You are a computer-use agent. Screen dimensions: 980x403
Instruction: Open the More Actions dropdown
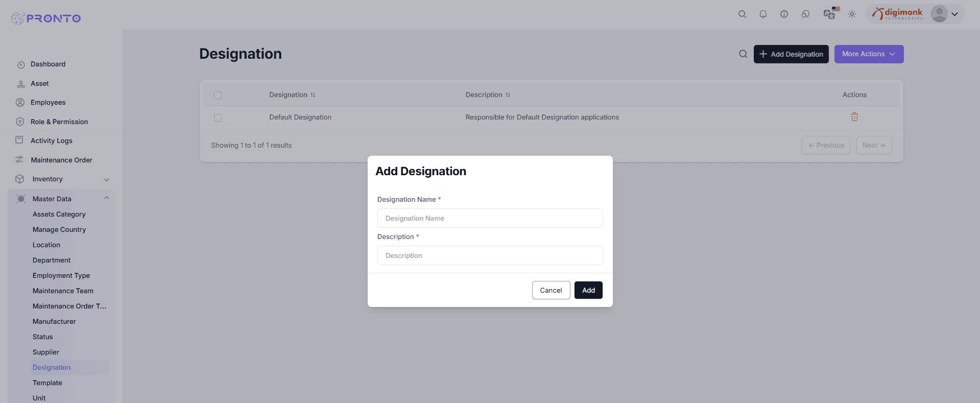tap(869, 54)
